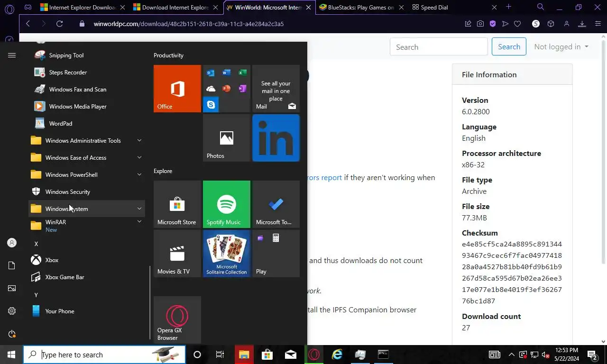The width and height of the screenshot is (607, 364).
Task: Click the volume icon in system tray
Action: click(x=545, y=355)
